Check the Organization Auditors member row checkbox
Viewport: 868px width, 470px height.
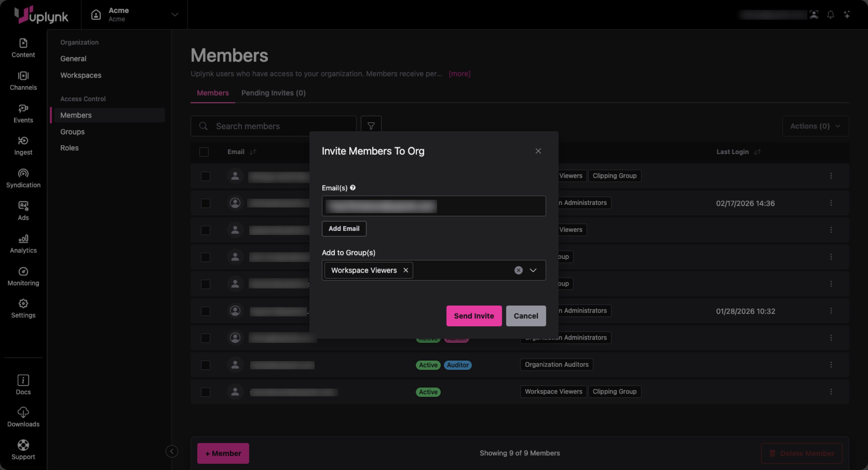pos(205,365)
